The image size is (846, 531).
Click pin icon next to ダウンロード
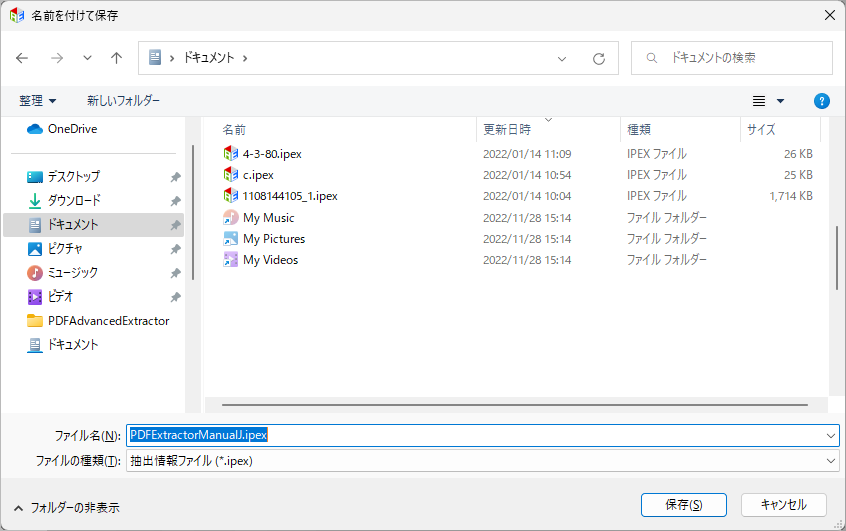[x=175, y=201]
